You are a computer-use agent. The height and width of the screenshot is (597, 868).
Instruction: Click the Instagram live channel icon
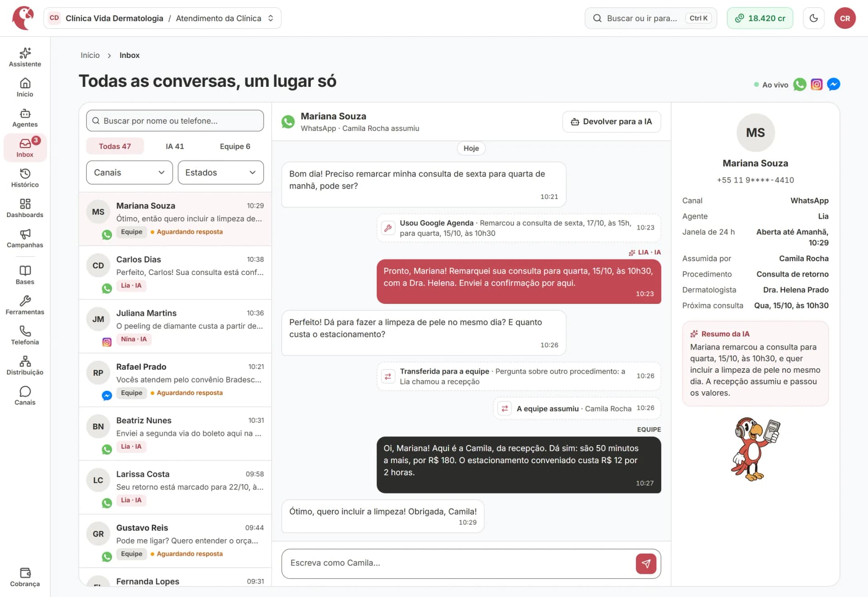pos(816,85)
